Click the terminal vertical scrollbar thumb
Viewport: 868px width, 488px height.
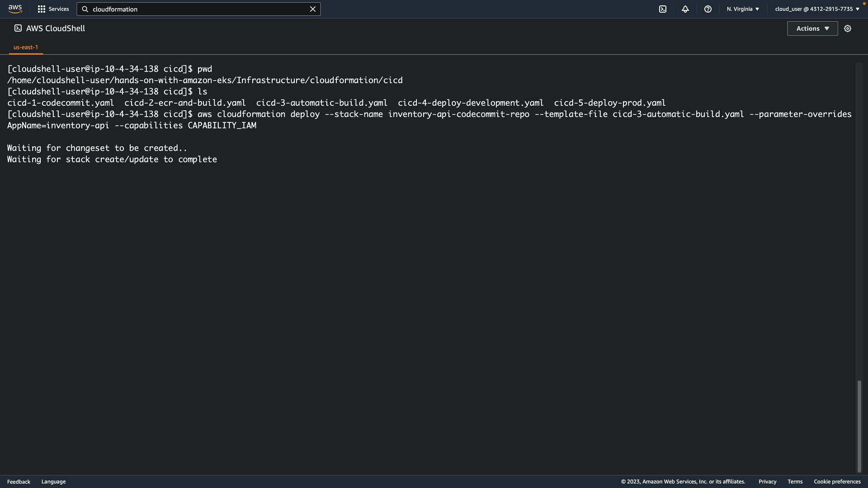pyautogui.click(x=859, y=426)
